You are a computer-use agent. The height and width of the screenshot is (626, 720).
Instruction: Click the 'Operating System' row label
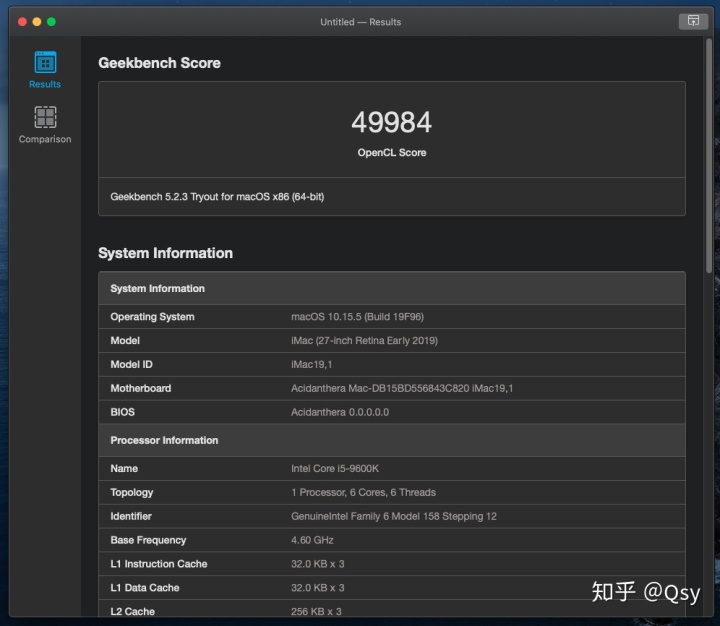152,317
